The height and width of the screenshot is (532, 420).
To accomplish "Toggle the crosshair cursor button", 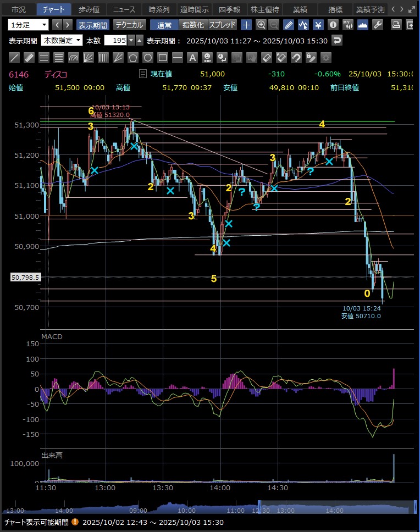I will click(246, 25).
